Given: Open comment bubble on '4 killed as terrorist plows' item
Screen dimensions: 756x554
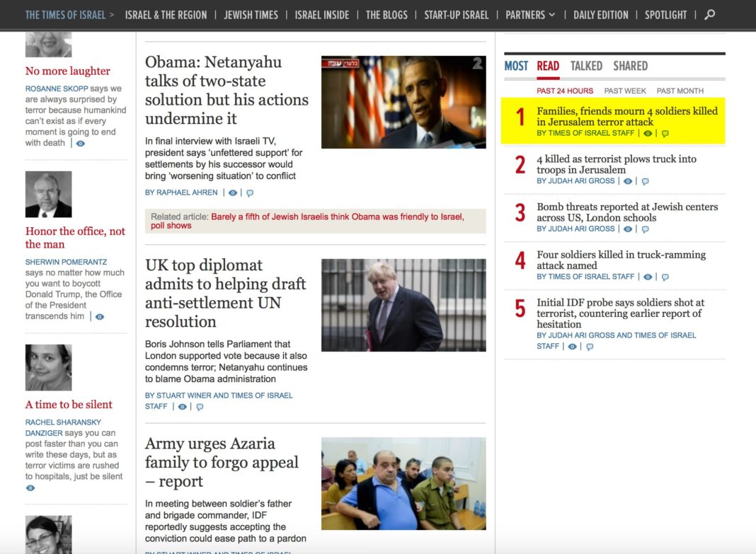Looking at the screenshot, I should coord(645,182).
